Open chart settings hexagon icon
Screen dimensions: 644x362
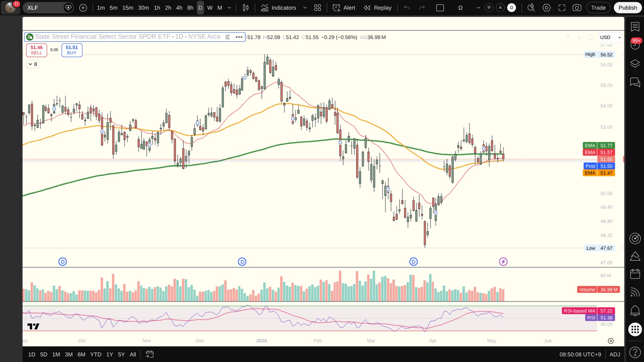547,8
